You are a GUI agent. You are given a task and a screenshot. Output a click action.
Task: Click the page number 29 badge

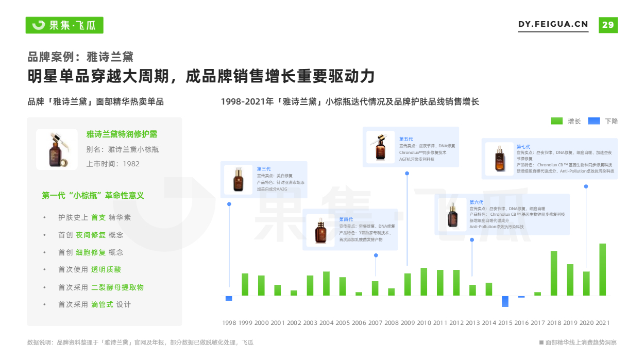[x=608, y=25]
